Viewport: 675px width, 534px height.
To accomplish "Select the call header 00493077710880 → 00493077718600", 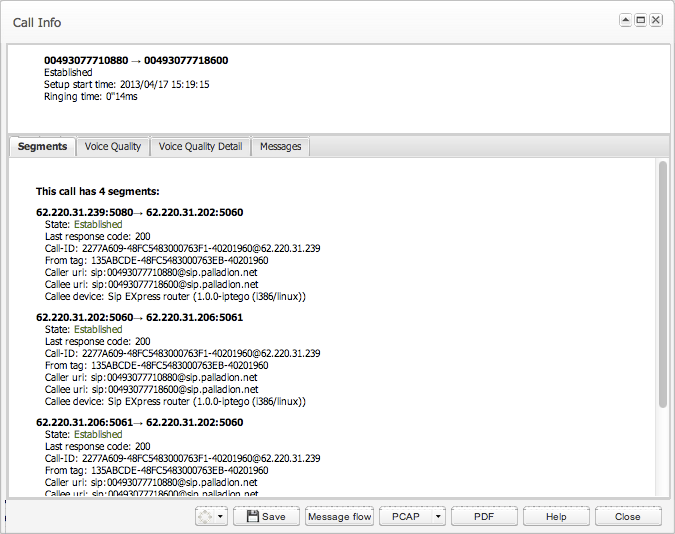I will pyautogui.click(x=136, y=60).
